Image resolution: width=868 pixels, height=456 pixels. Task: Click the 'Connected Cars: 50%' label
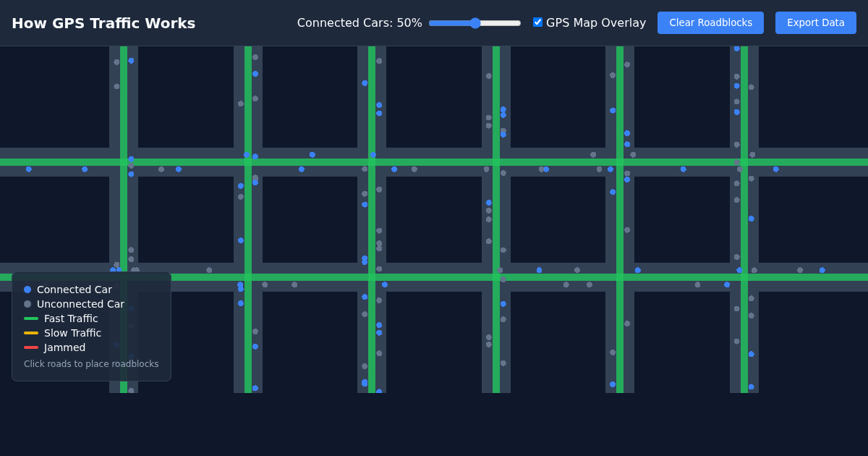tap(359, 23)
